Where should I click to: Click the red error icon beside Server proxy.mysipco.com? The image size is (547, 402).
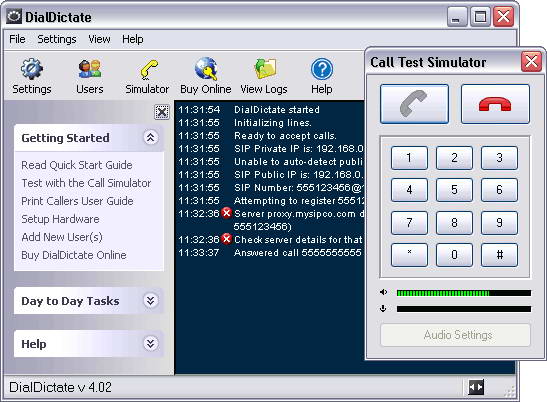227,213
